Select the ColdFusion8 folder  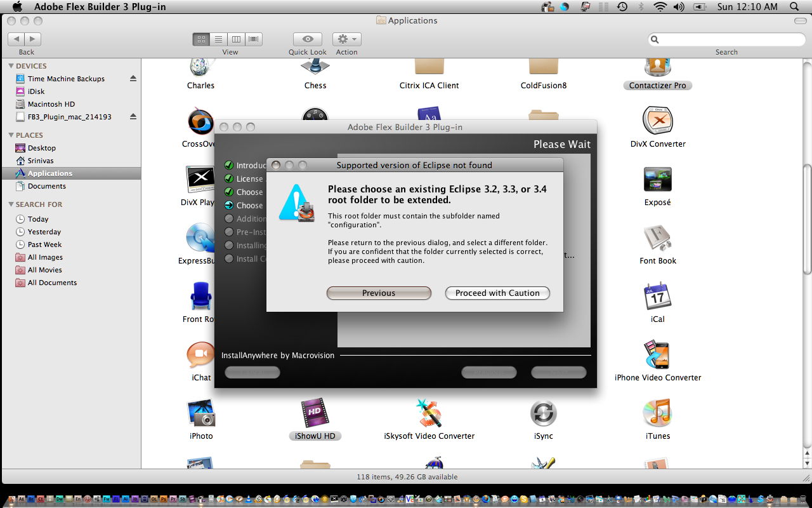543,67
